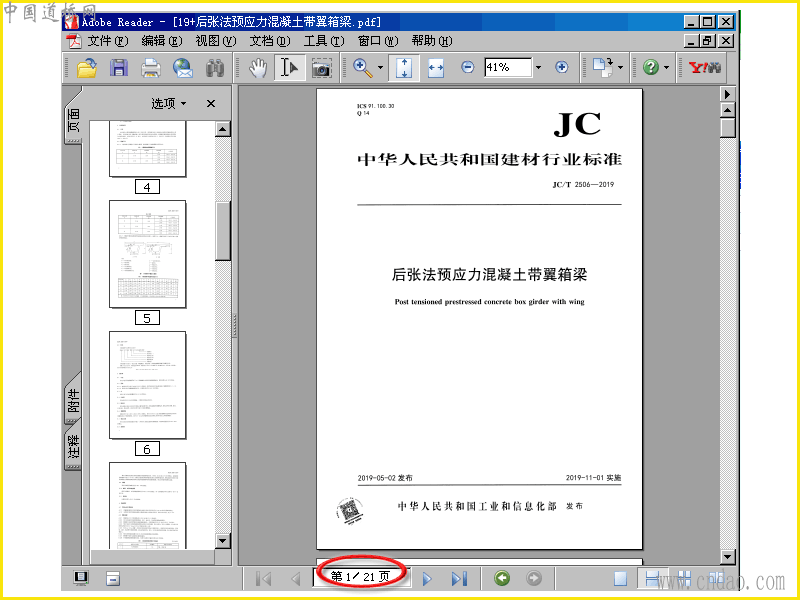Screen dimensions: 800x600
Task: Click the thumbnail panel scrollbar thumb
Action: (x=223, y=231)
